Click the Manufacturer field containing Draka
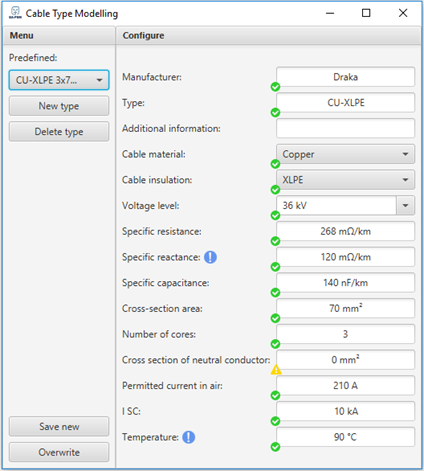 345,77
